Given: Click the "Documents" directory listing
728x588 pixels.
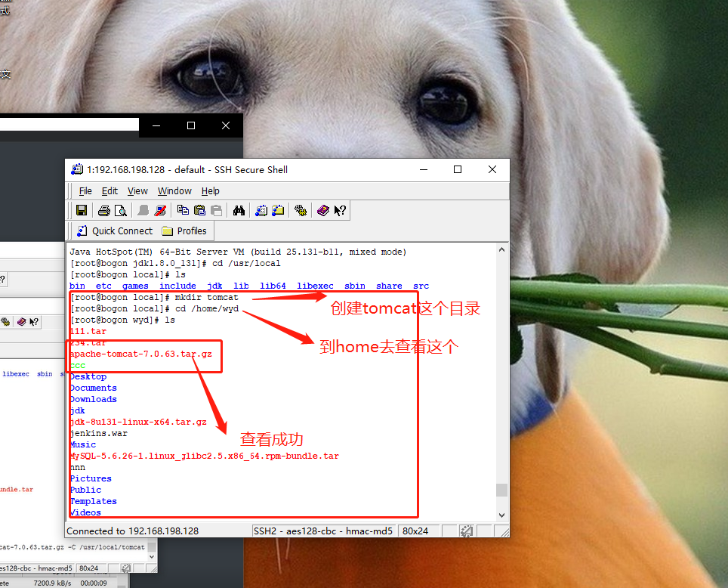Looking at the screenshot, I should [x=94, y=388].
